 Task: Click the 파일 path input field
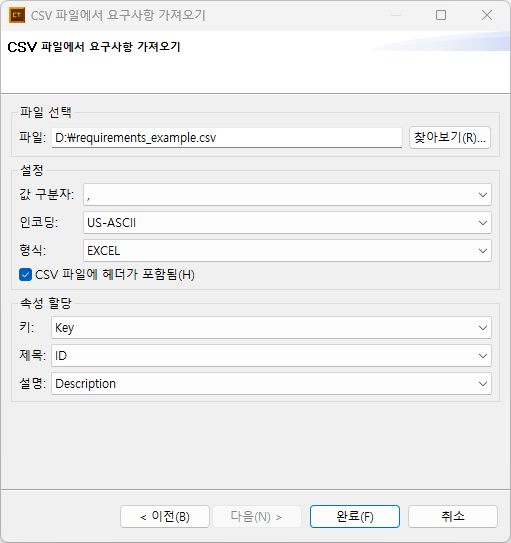(227, 138)
